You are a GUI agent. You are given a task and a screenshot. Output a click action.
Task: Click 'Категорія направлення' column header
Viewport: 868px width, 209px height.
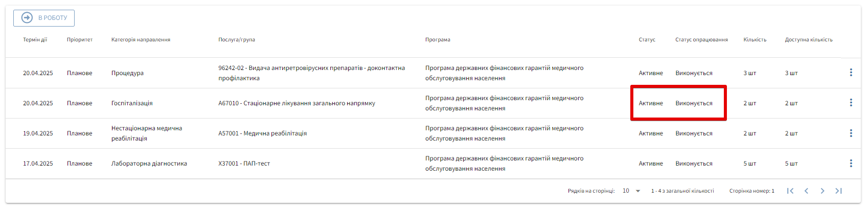141,39
